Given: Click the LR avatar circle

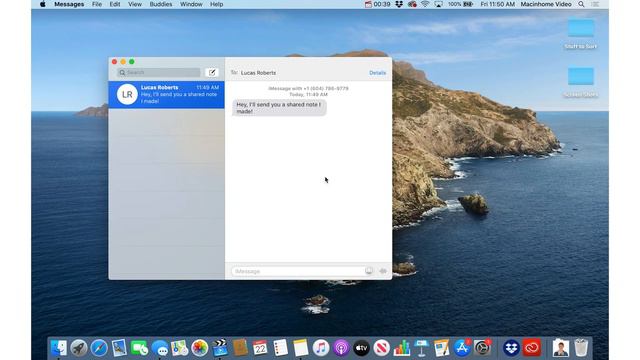Looking at the screenshot, I should 127,94.
